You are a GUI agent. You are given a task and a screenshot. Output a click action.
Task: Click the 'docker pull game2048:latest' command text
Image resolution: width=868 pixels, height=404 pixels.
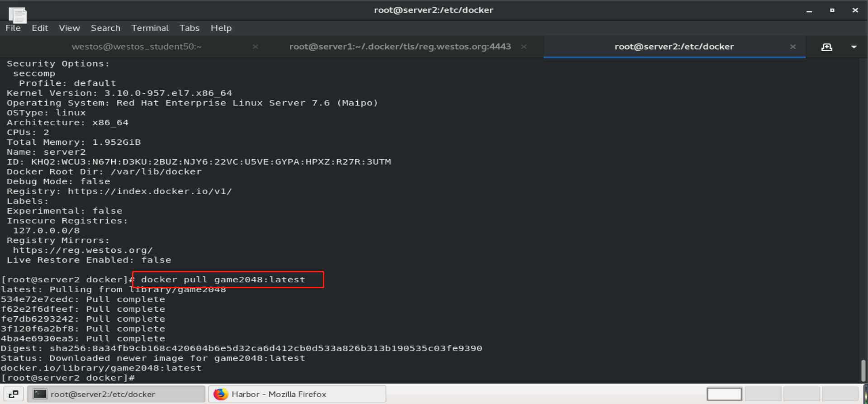[x=223, y=280]
